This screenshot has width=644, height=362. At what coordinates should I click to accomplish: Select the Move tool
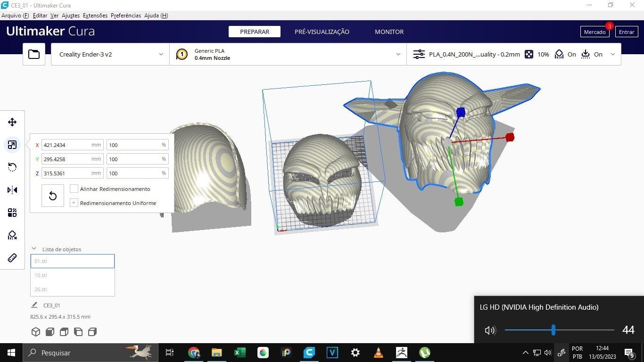(12, 122)
